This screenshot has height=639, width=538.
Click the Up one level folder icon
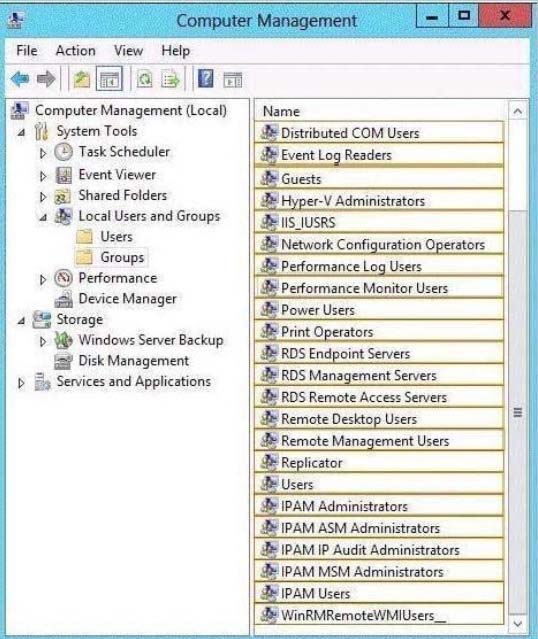(x=82, y=79)
